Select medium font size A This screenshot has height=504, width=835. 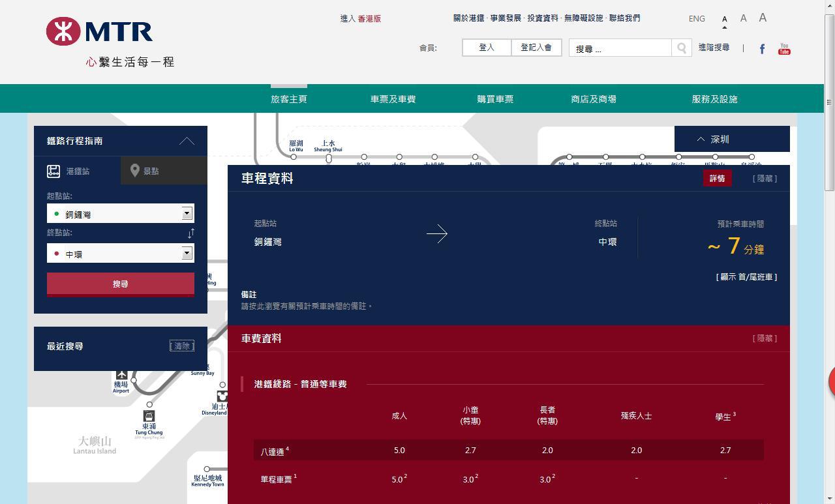click(743, 18)
